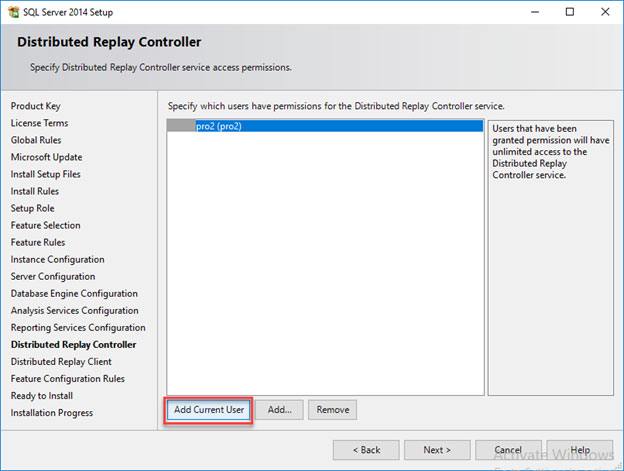Open Help for this setup page
This screenshot has height=471, width=624.
(580, 450)
